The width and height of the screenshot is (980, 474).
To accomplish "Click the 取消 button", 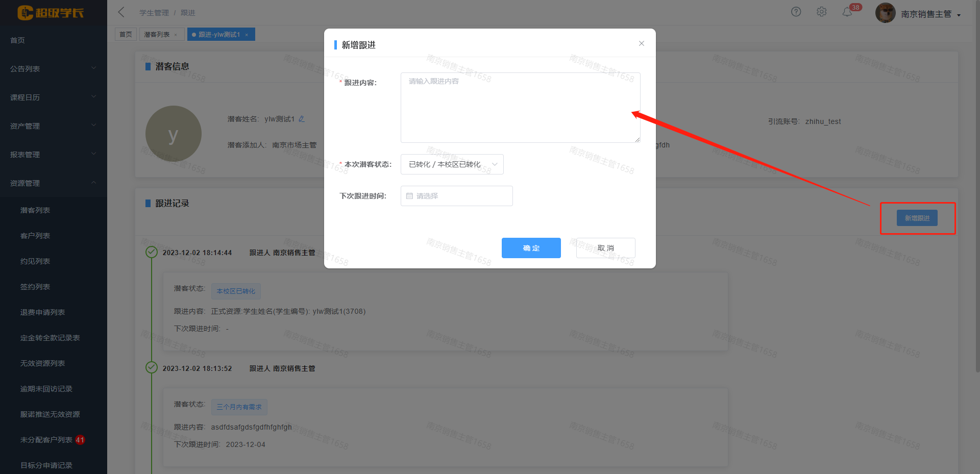I will [605, 248].
